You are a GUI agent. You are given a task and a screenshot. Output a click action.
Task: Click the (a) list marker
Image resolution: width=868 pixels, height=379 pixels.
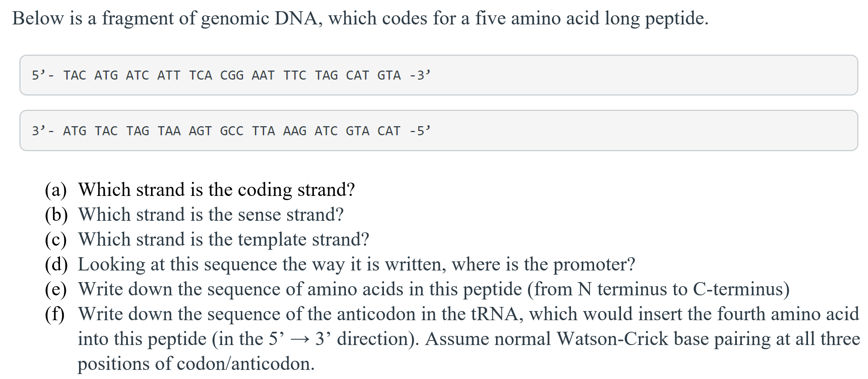point(56,190)
